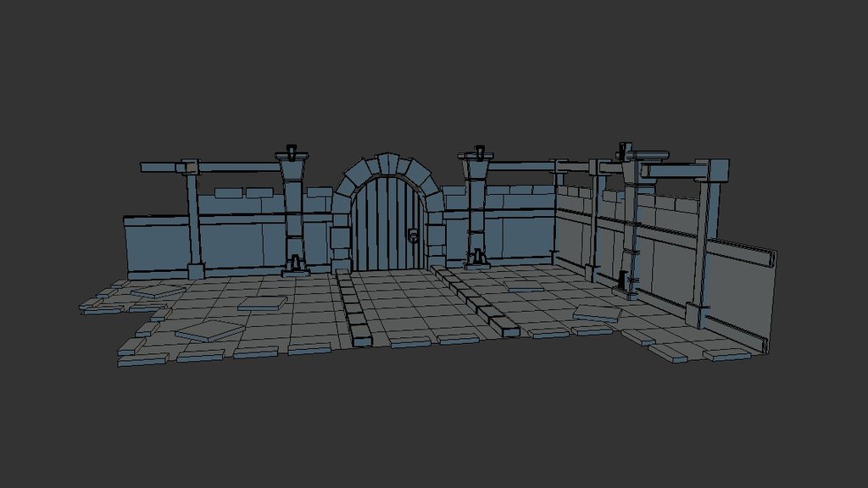Select the arched wooden plank door

point(388,223)
